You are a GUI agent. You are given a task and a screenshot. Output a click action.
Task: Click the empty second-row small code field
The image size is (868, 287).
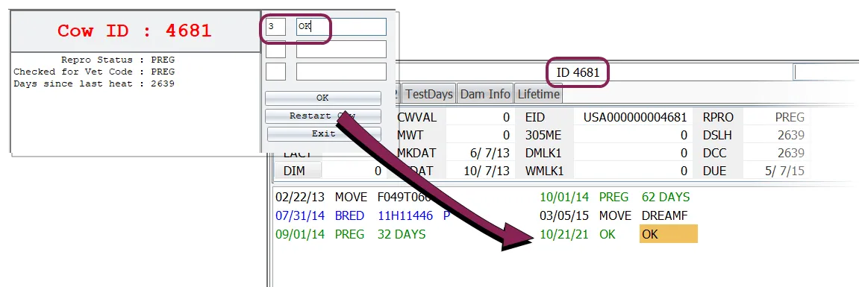(275, 49)
